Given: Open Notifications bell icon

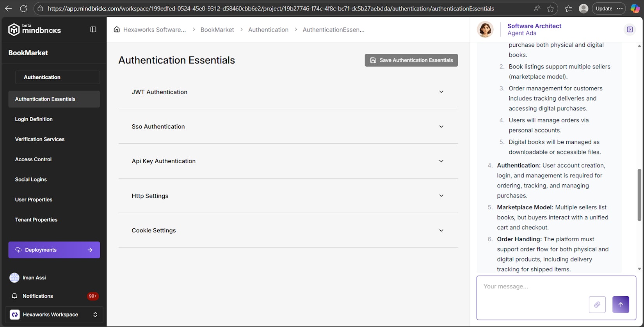Looking at the screenshot, I should 14,296.
